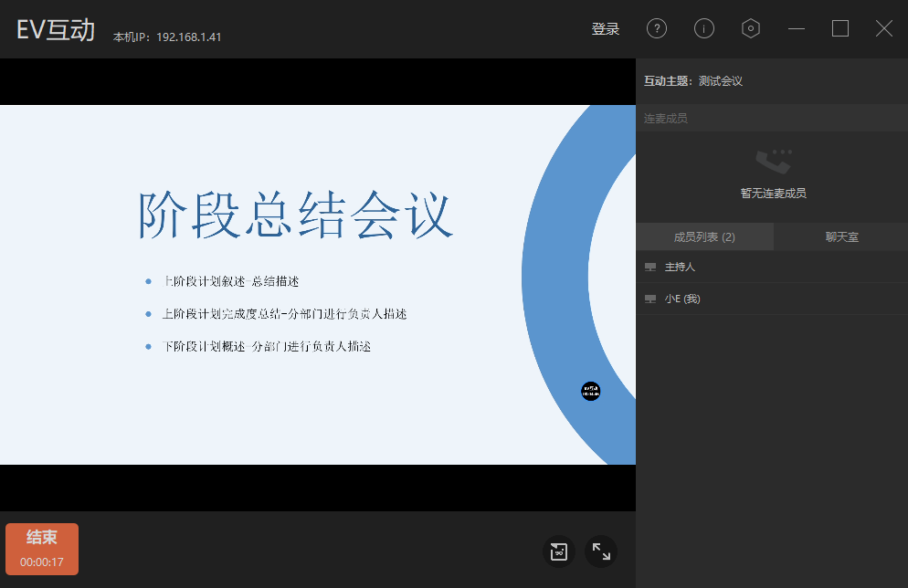The height and width of the screenshot is (588, 908).
Task: Open the info icon in the title bar
Action: coord(704,28)
